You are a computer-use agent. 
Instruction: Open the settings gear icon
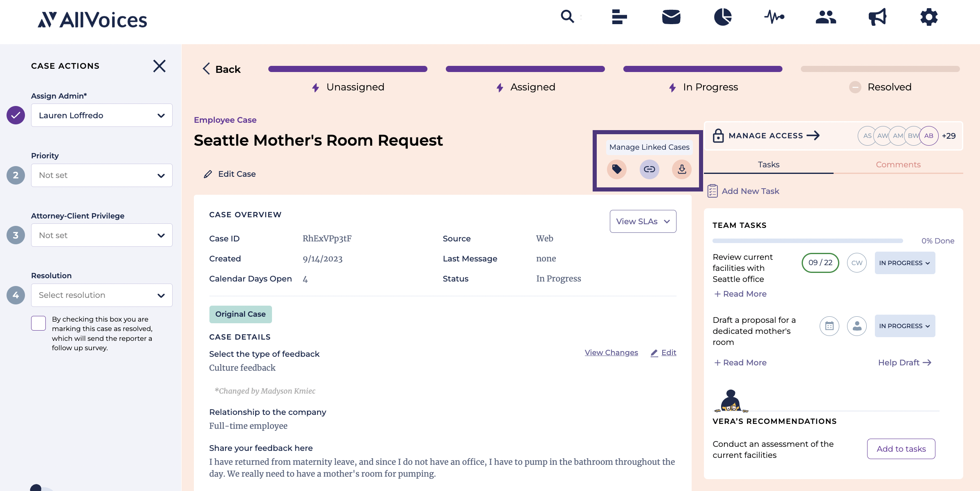coord(929,17)
